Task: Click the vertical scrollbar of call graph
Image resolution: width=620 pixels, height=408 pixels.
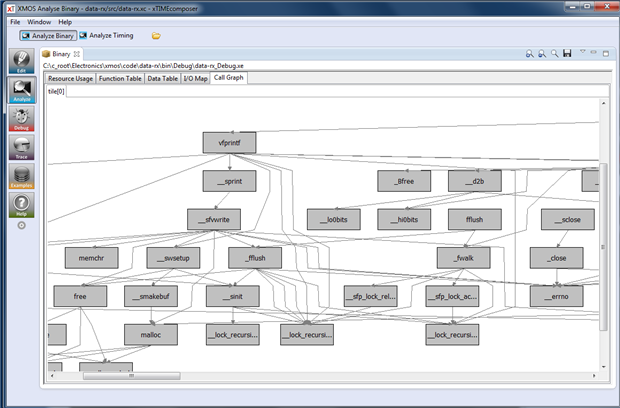Action: (x=602, y=240)
